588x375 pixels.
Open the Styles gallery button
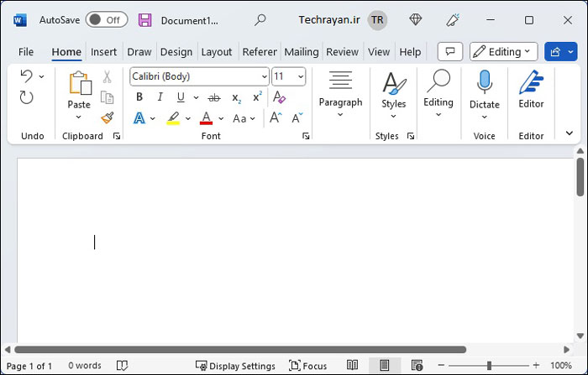click(x=394, y=96)
